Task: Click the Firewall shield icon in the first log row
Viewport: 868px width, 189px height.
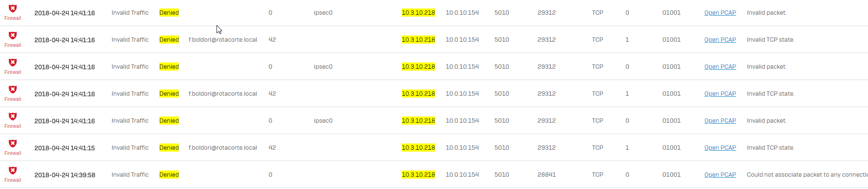Action: [x=13, y=9]
